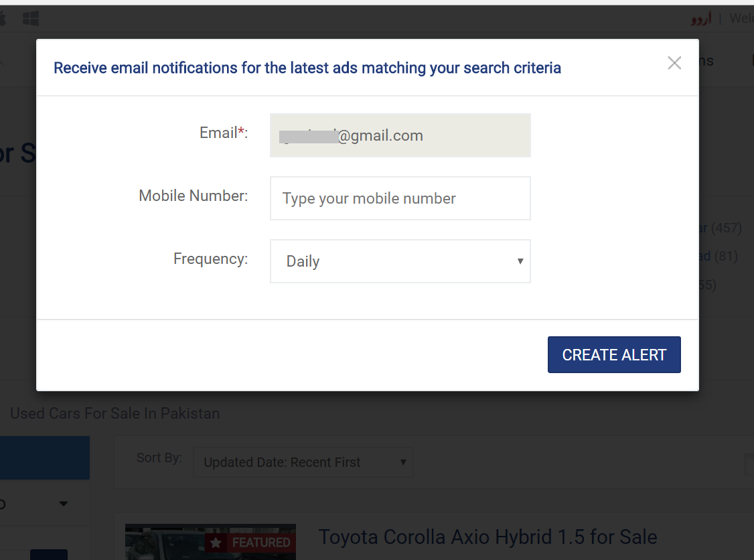754x560 pixels.
Task: Open the Apple app icon in top bar
Action: (3, 19)
